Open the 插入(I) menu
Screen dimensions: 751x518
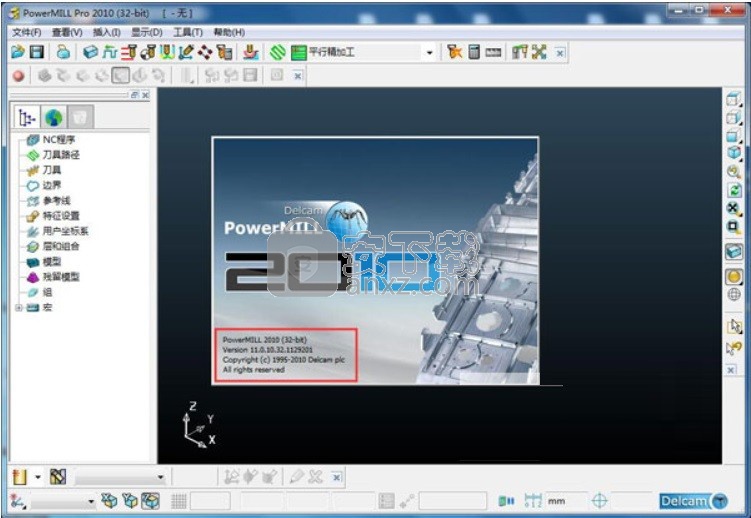coord(106,33)
